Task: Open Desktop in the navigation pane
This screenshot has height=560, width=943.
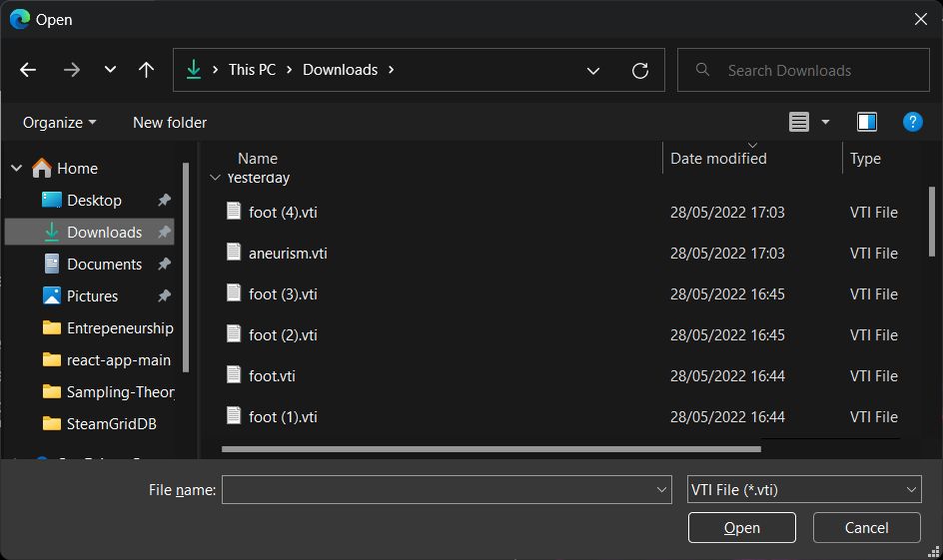Action: (95, 200)
